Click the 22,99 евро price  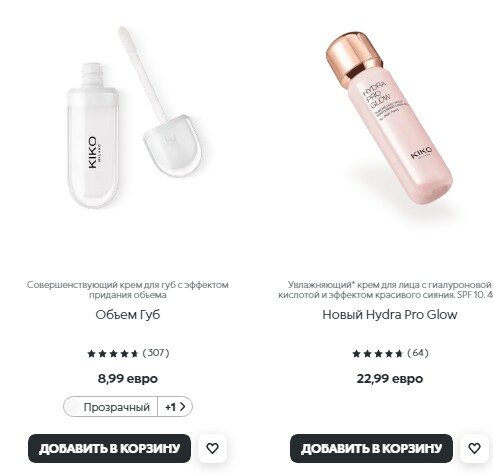click(390, 379)
